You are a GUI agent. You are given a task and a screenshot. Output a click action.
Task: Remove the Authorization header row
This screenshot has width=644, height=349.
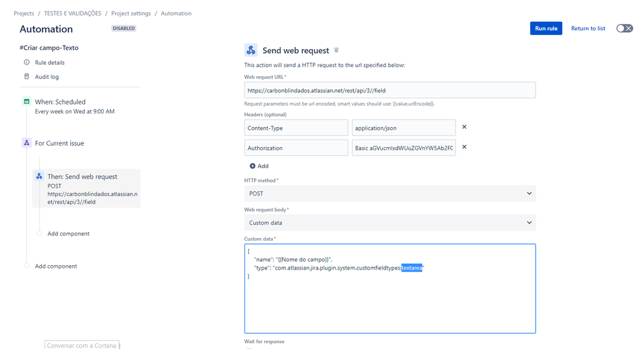(464, 146)
